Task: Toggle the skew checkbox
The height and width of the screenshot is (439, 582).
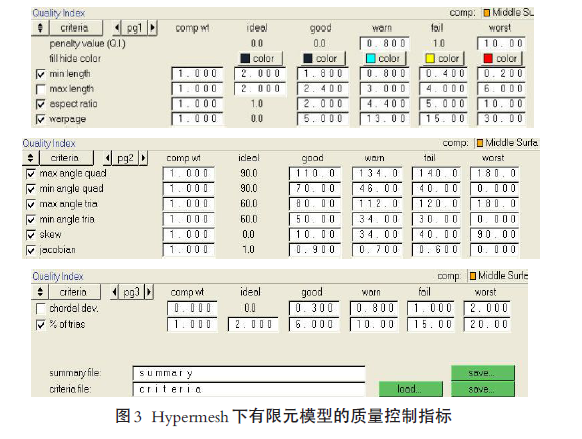Action: (31, 235)
